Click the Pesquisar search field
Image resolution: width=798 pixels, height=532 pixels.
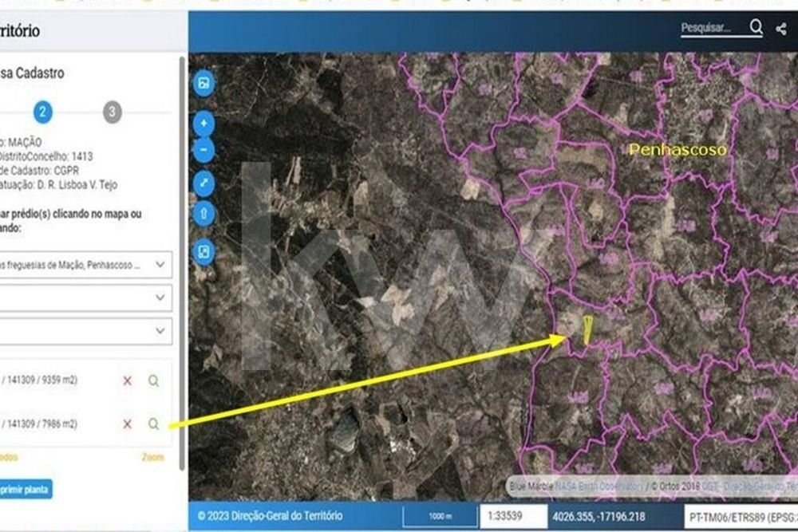pos(713,28)
